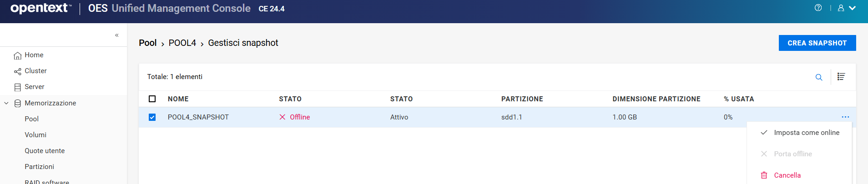Image resolution: width=868 pixels, height=184 pixels.
Task: Click the Home icon in sidebar
Action: pyautogui.click(x=18, y=55)
